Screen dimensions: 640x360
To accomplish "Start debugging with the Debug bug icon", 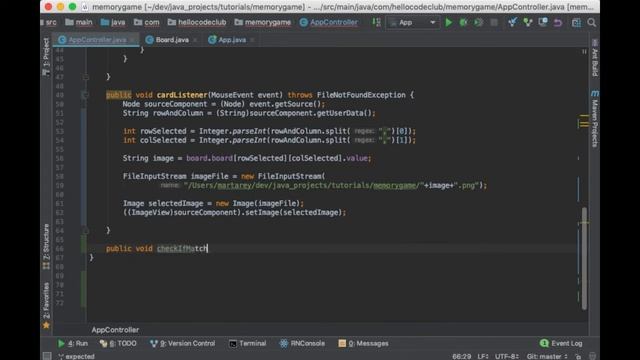I will [x=463, y=22].
